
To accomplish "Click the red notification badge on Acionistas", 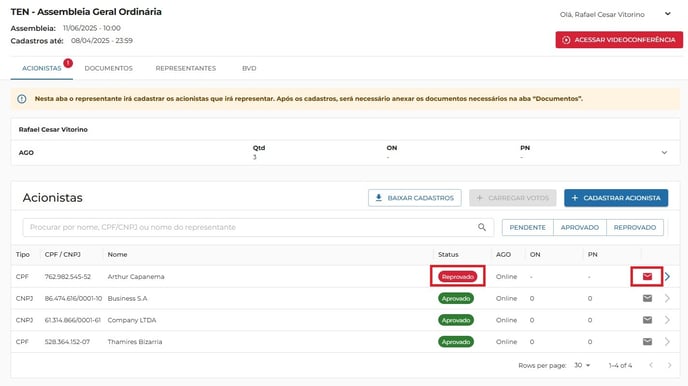I will pyautogui.click(x=68, y=63).
